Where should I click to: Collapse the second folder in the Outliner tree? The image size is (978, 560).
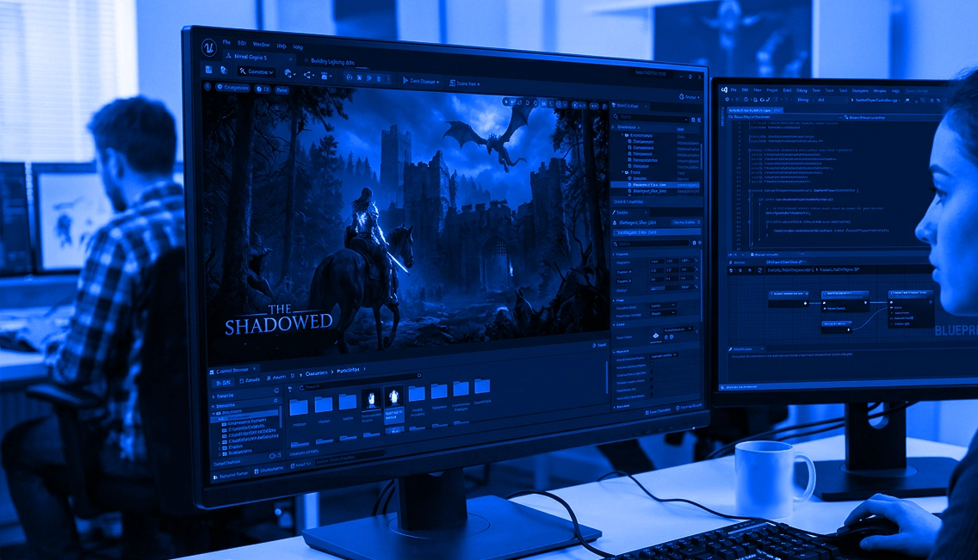click(x=623, y=173)
